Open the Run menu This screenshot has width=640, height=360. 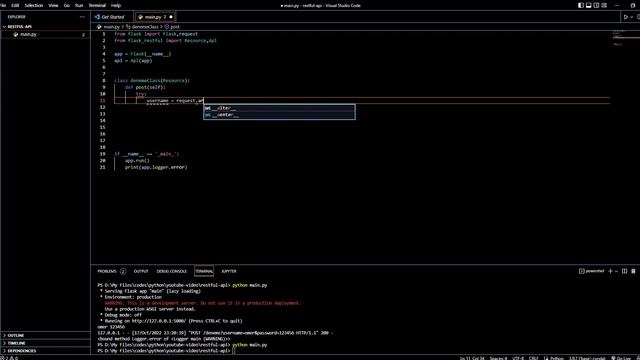pyautogui.click(x=79, y=5)
